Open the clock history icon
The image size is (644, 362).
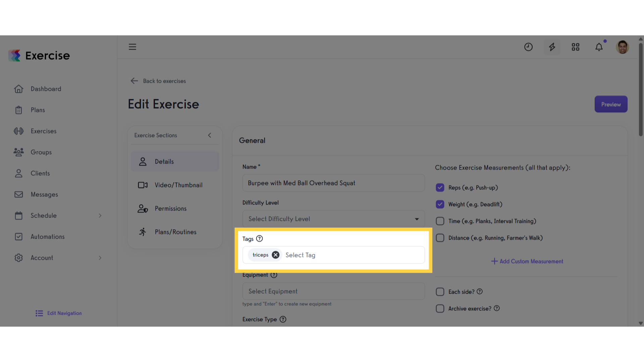point(528,47)
